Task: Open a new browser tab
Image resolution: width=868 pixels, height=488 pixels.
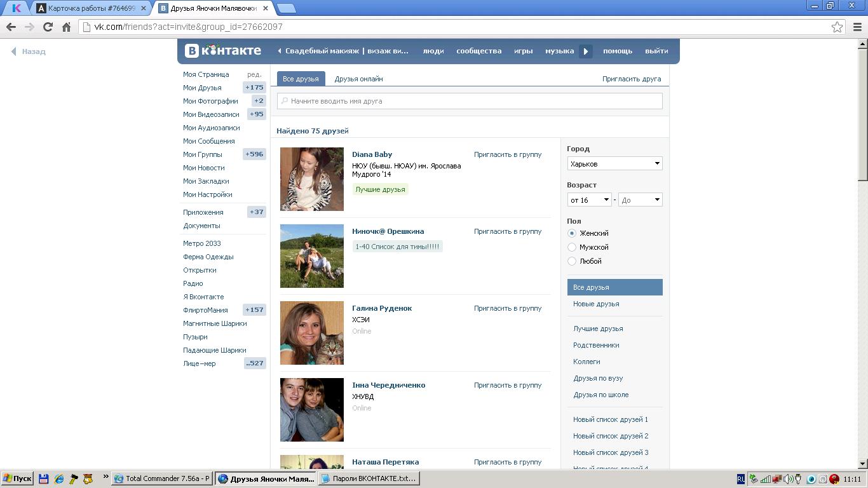Action: point(287,8)
